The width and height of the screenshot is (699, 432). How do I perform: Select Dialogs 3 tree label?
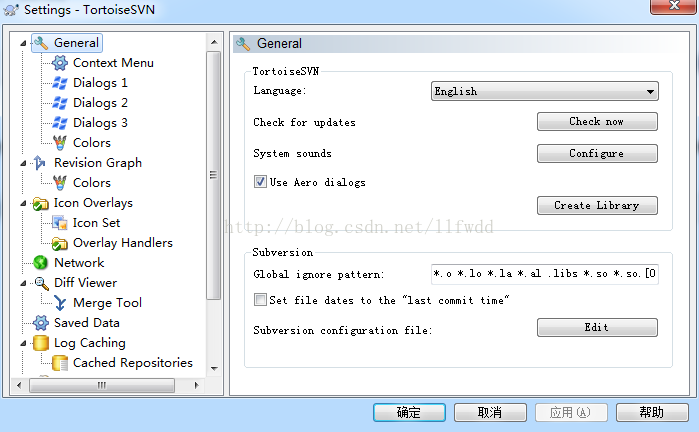(100, 123)
